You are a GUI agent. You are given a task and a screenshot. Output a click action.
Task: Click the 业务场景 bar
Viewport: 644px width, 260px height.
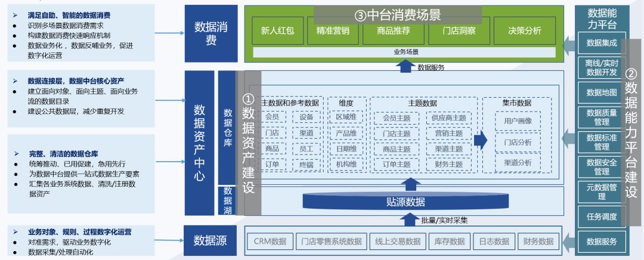[404, 52]
